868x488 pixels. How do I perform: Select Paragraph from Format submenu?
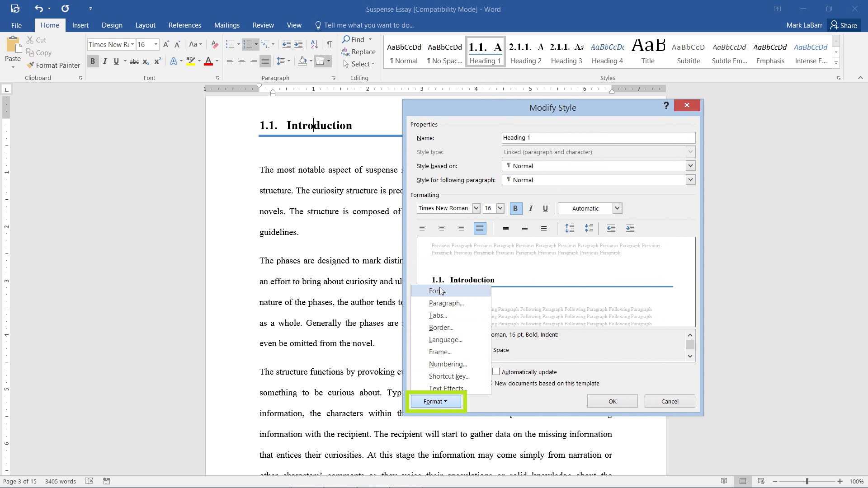446,303
